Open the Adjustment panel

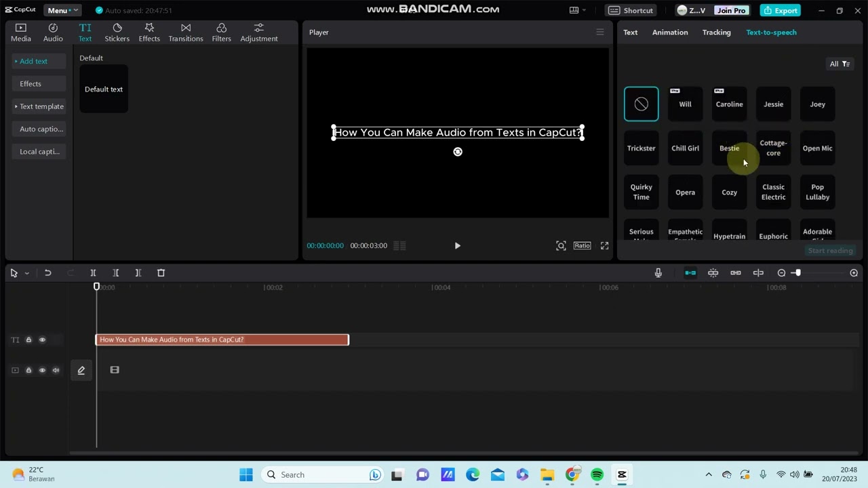pyautogui.click(x=259, y=32)
